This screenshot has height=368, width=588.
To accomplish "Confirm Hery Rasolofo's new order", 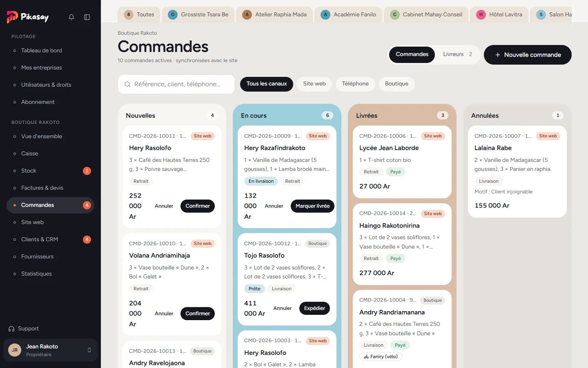I will pos(198,206).
